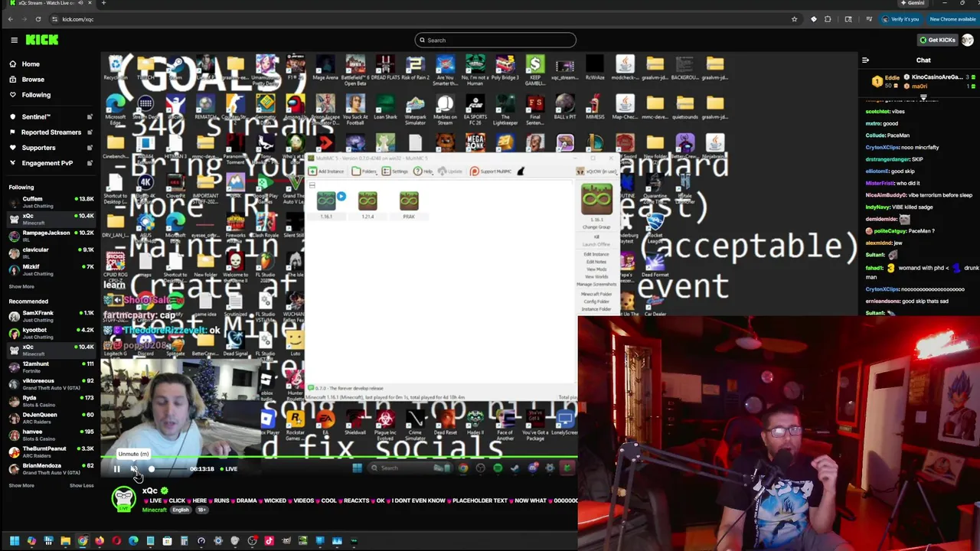This screenshot has height=551, width=980.
Task: Open clavicular channel in Following list
Action: click(51, 253)
